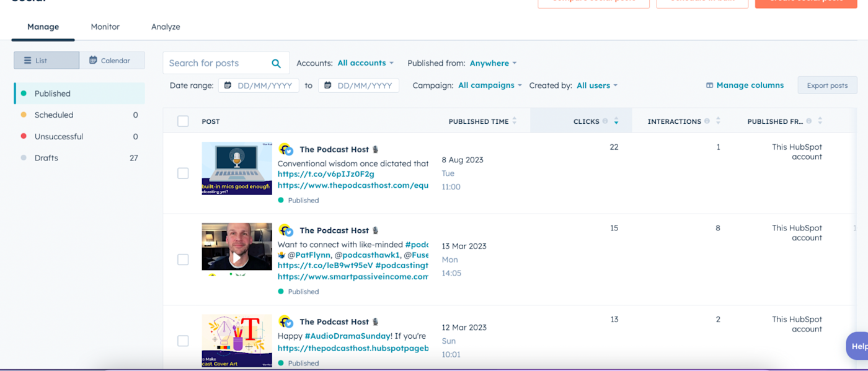Click play button on video thumbnail
This screenshot has height=371, width=868.
[237, 258]
